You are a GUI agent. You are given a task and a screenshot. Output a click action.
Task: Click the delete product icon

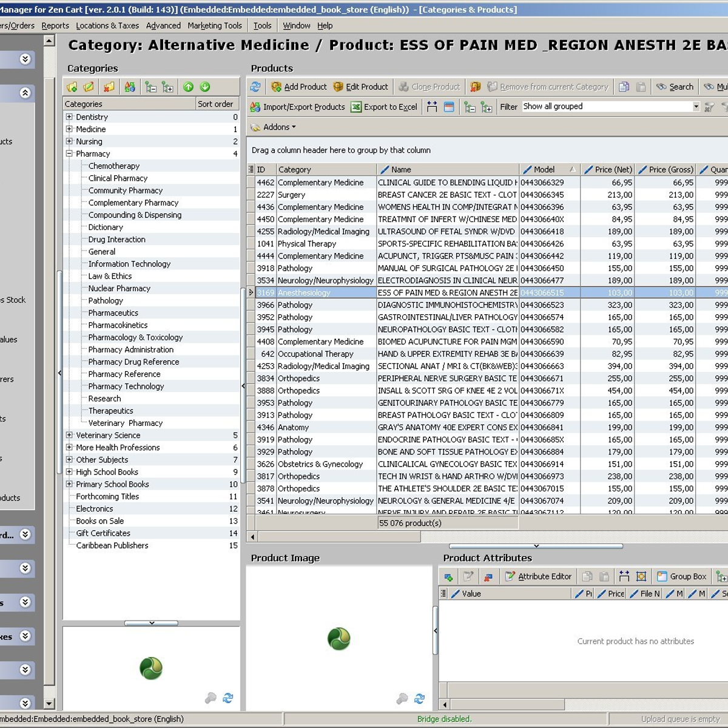tap(476, 87)
